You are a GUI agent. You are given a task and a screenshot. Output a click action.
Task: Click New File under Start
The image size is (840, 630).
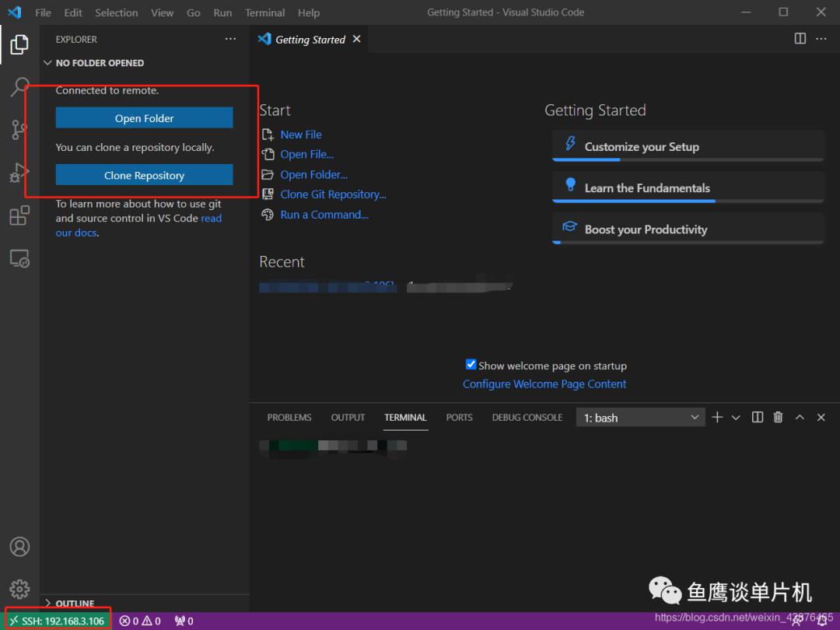(x=301, y=135)
